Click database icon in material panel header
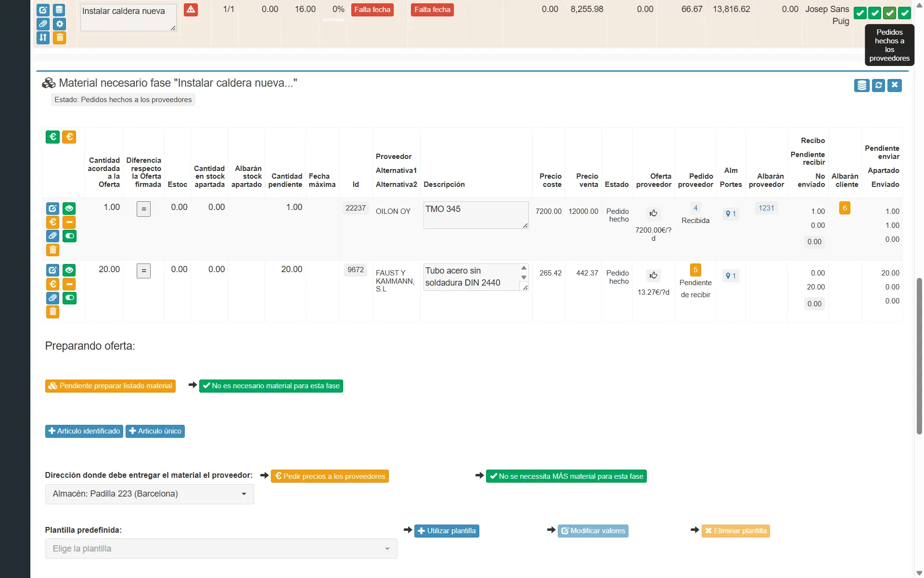924x578 pixels. coord(861,85)
